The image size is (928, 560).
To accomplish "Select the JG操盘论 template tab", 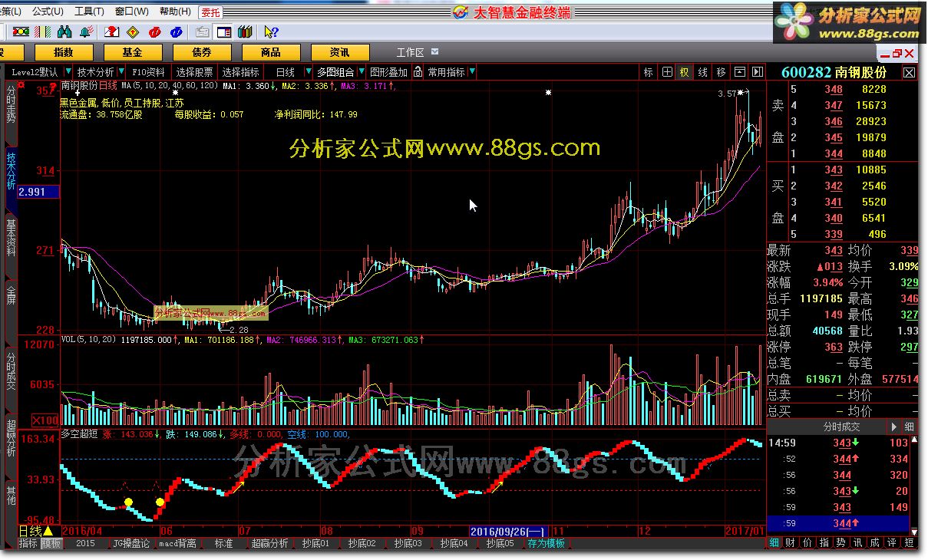I will 131,543.
